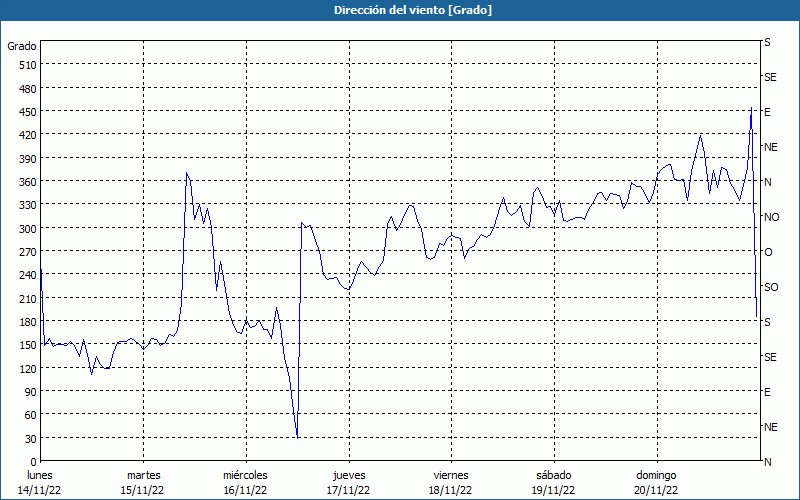Click the 270 degree axis label
The height and width of the screenshot is (500, 800).
28,252
